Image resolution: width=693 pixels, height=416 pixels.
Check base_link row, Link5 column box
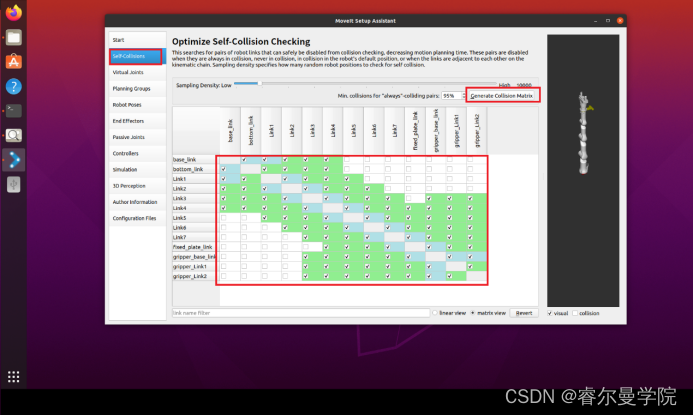pos(347,160)
